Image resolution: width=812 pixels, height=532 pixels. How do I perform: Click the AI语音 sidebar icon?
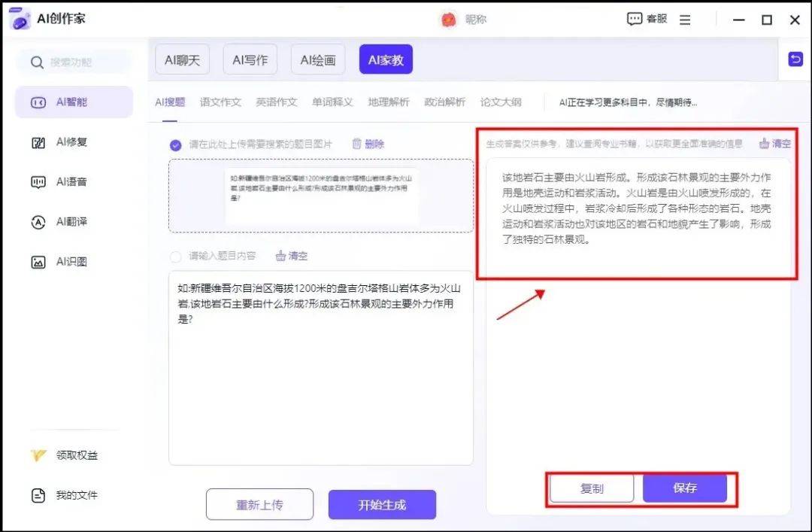pos(38,182)
